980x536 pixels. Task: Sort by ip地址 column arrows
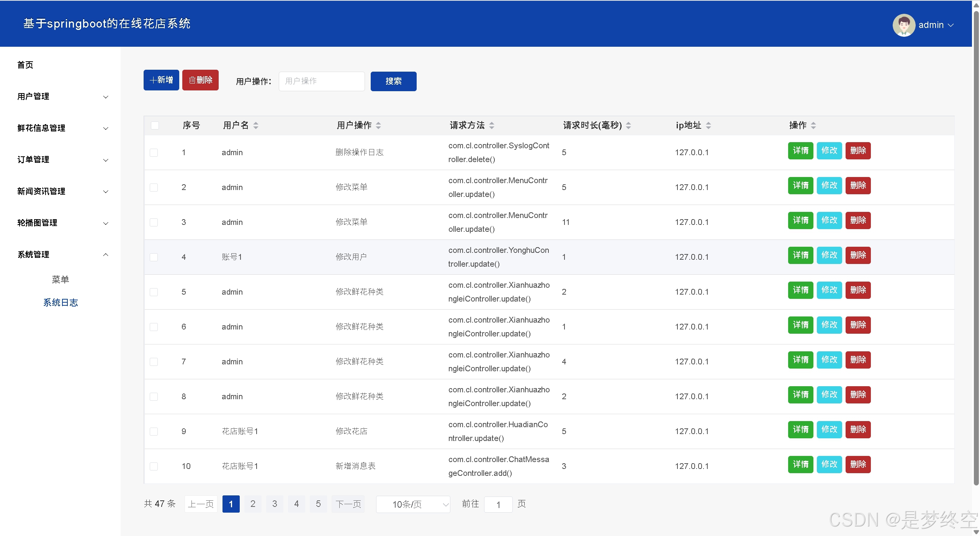[x=708, y=125]
